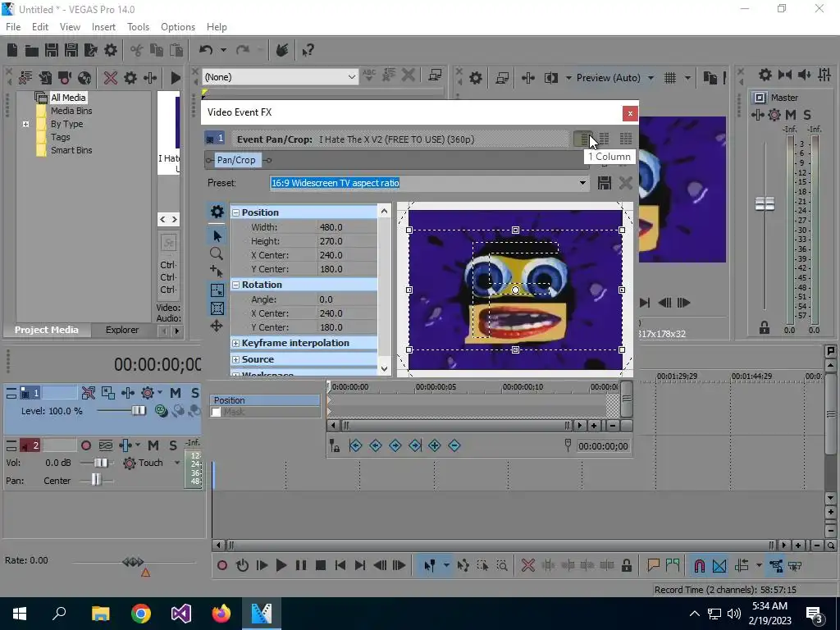Solo audio track 2
The image size is (840, 630).
(x=172, y=445)
